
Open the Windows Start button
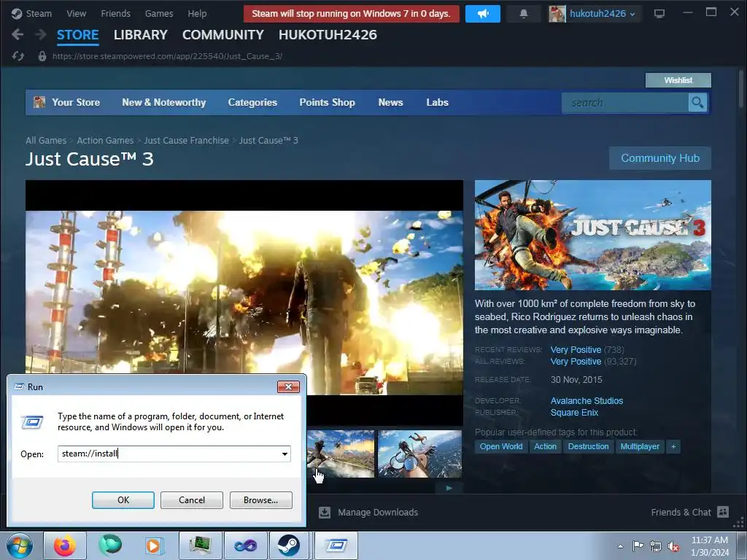coord(20,545)
